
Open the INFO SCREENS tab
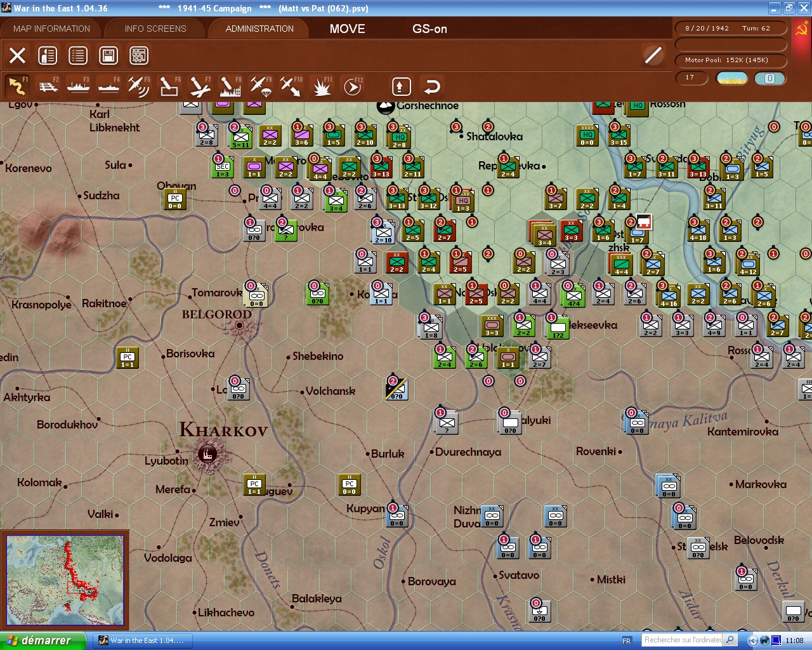(155, 29)
